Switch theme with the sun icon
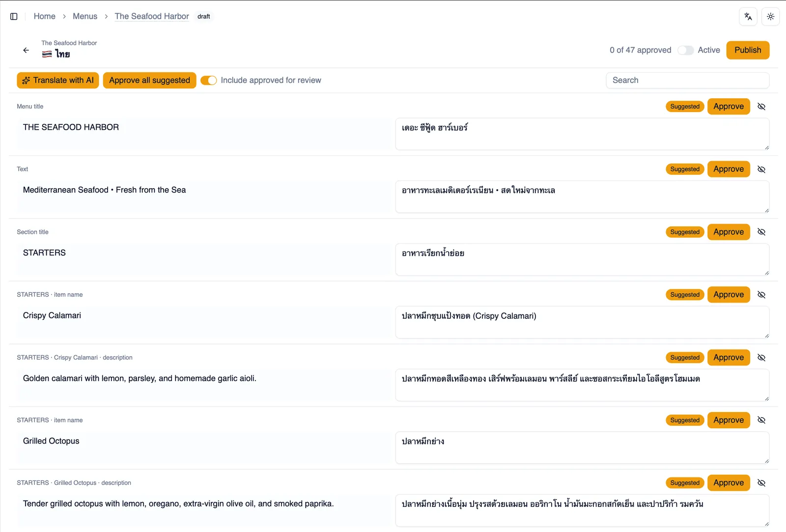The image size is (786, 532). click(771, 16)
